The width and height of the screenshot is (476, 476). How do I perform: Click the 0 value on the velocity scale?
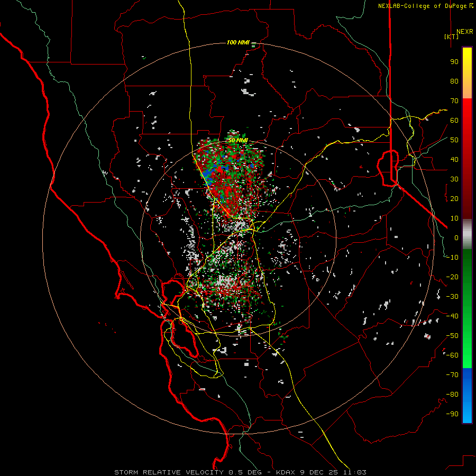point(456,237)
